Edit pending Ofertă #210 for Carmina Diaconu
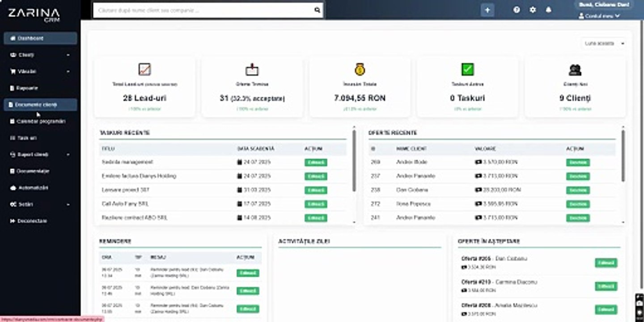This screenshot has width=644, height=322. click(606, 286)
